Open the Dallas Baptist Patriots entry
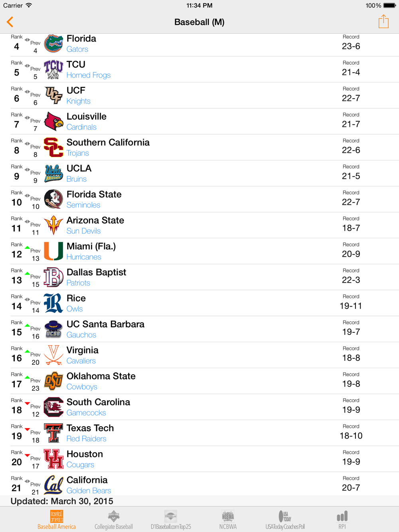 (x=204, y=277)
